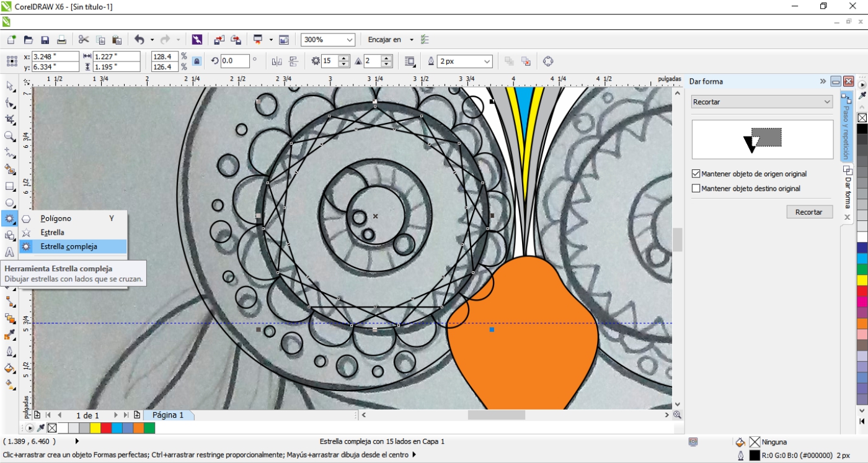Click the Recortar button

point(809,212)
